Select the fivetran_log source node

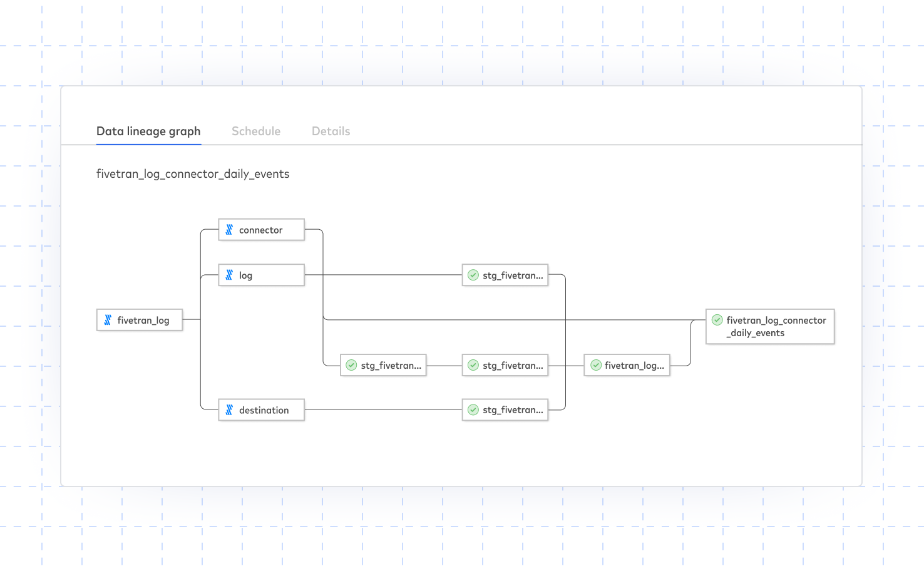140,320
